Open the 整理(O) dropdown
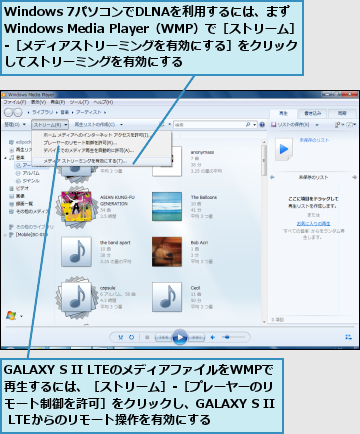The image size is (360, 434). click(15, 124)
